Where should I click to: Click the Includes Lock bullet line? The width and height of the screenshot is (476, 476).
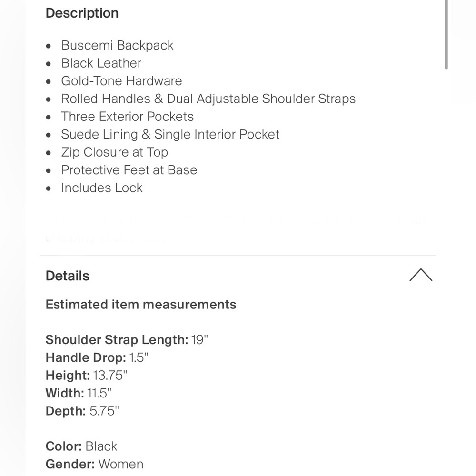click(101, 188)
